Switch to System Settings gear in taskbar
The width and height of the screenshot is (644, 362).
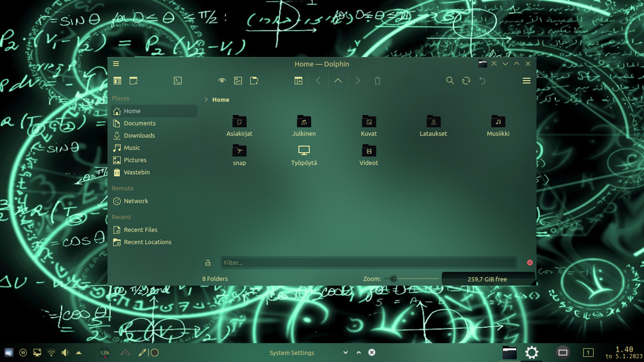coord(532,353)
